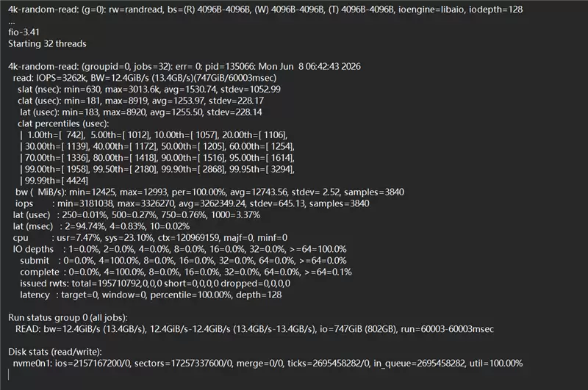The height and width of the screenshot is (390, 588).
Task: Click the lat (msec) distribution line
Action: pos(101,226)
